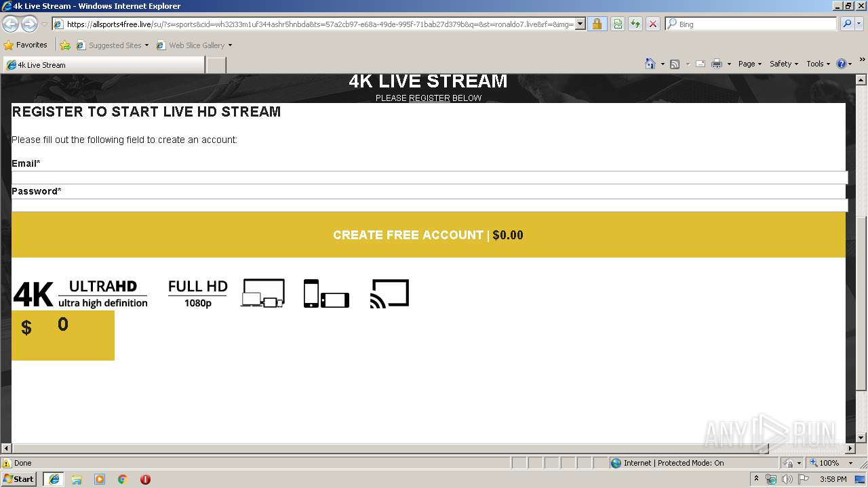Viewport: 868px width, 488px height.
Task: Click the Print icon
Action: 717,64
